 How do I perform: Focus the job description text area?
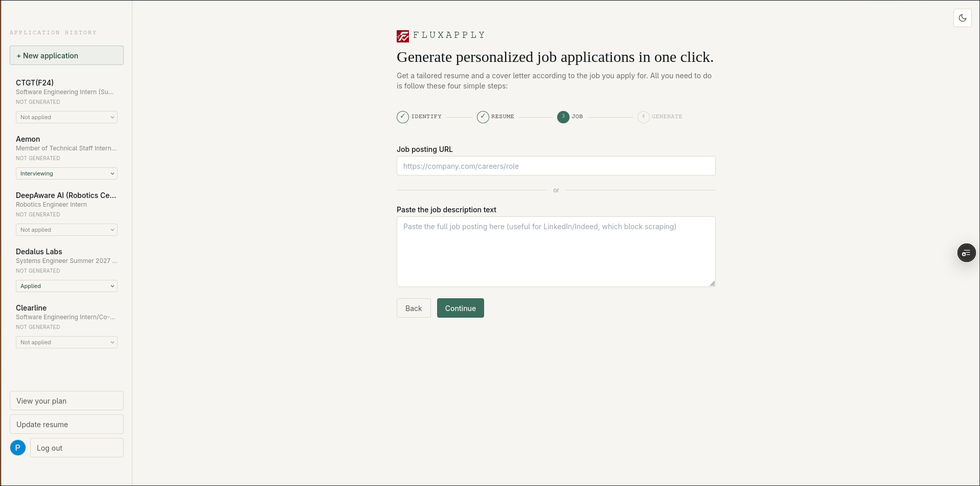click(x=556, y=252)
